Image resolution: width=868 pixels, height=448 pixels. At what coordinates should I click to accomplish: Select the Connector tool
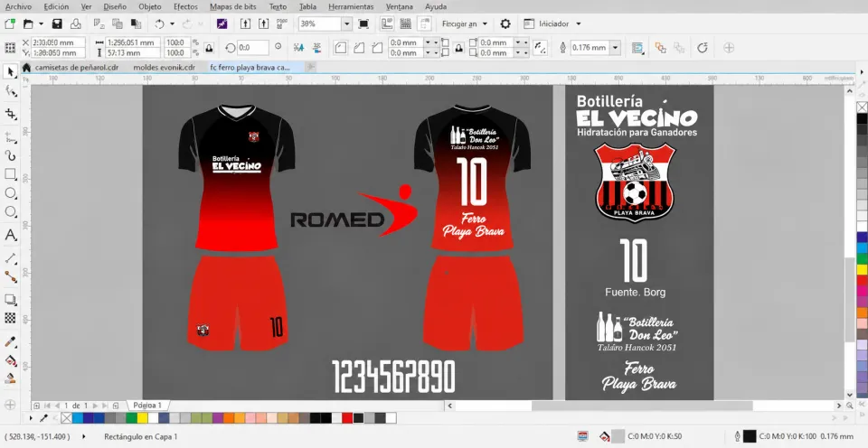(x=10, y=276)
